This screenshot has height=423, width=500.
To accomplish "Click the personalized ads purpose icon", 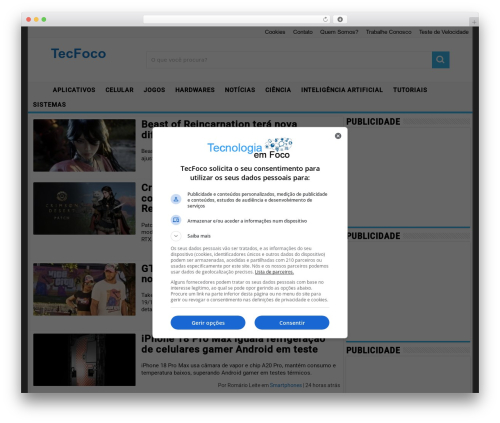I will click(176, 199).
